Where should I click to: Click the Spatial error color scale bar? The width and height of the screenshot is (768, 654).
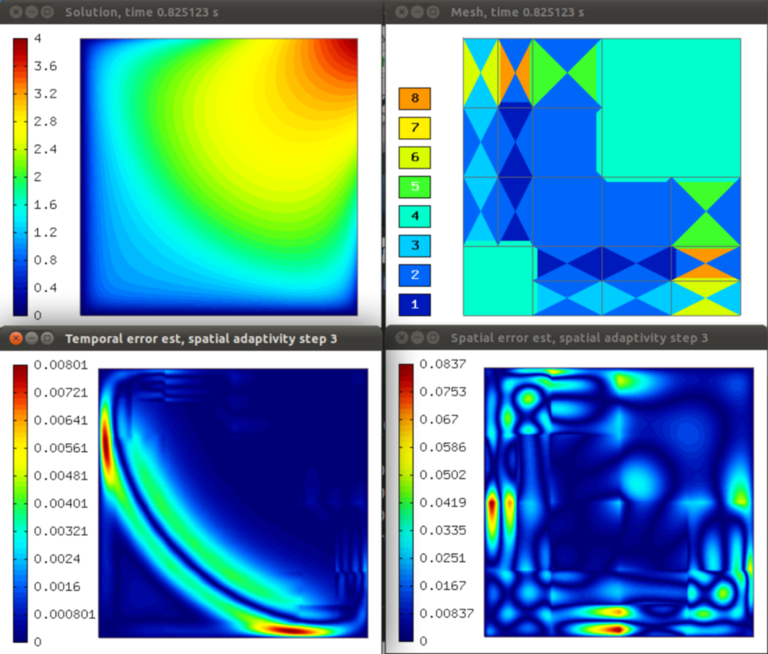(407, 502)
